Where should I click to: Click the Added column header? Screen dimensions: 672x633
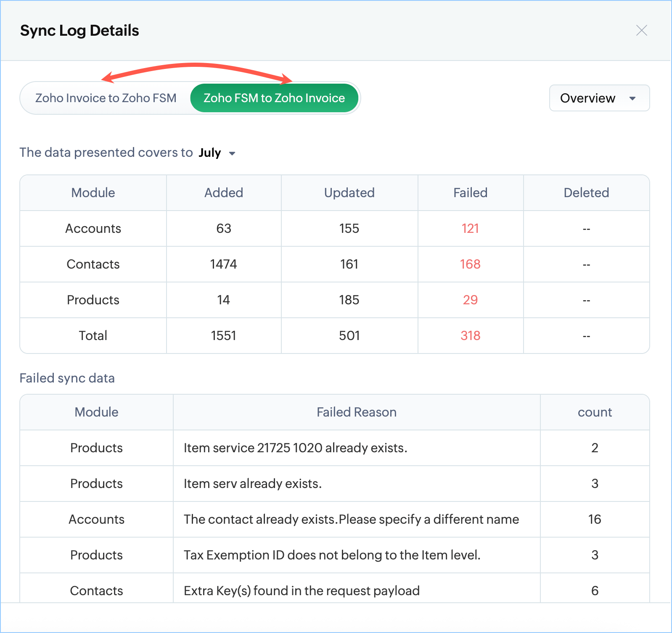[x=224, y=193]
